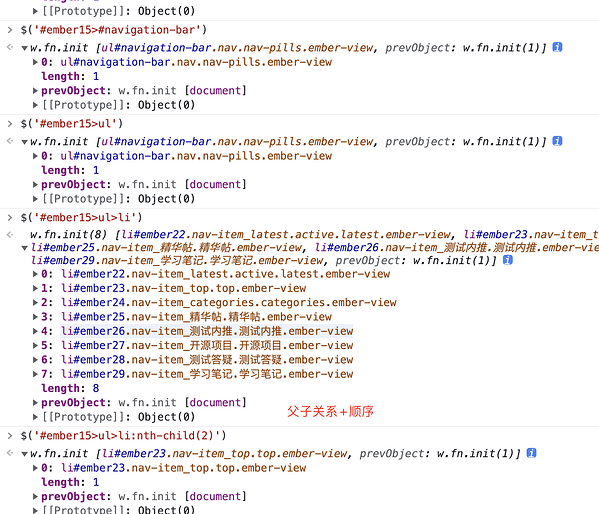Viewport: 599px width, 514px height.
Task: Click ul#navigation-bar link under '#ember15>ul' result
Action: (196, 156)
